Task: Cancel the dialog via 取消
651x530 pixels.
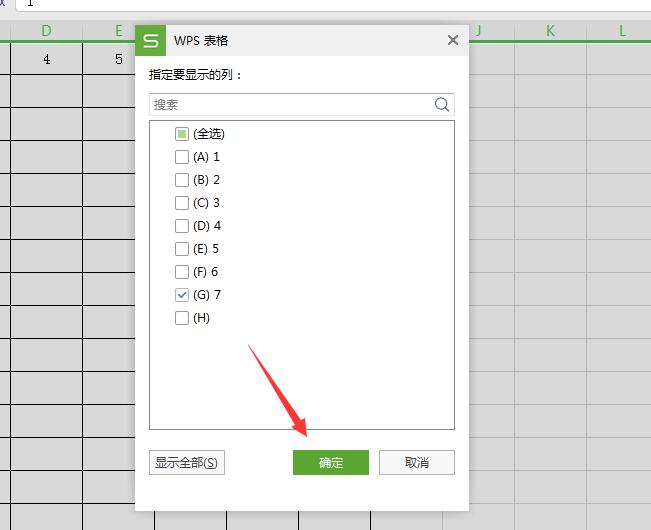Action: (417, 462)
